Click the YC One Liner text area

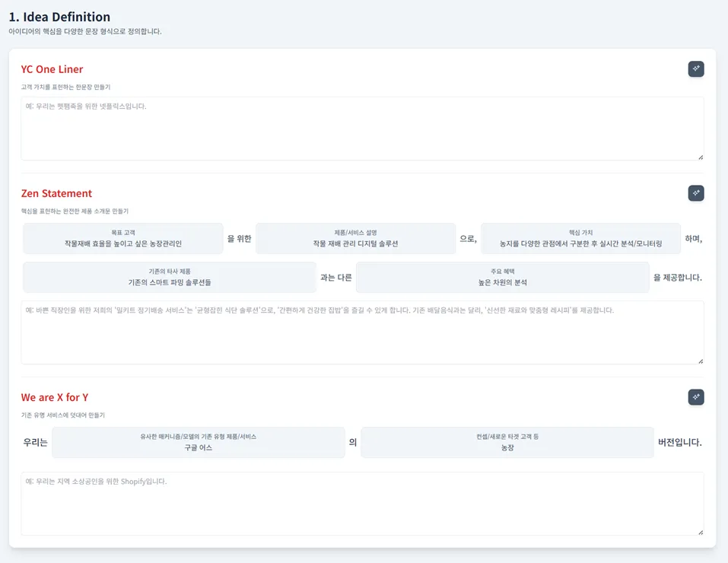click(x=362, y=129)
